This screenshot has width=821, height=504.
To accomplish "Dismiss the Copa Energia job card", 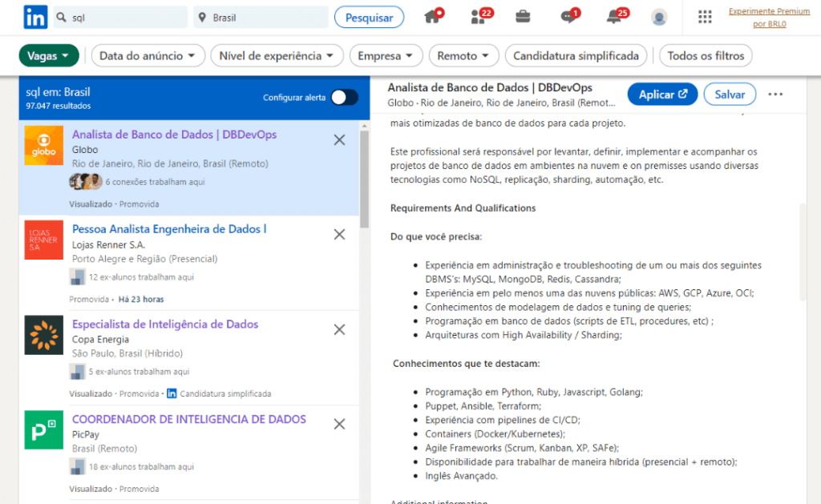I will (339, 329).
